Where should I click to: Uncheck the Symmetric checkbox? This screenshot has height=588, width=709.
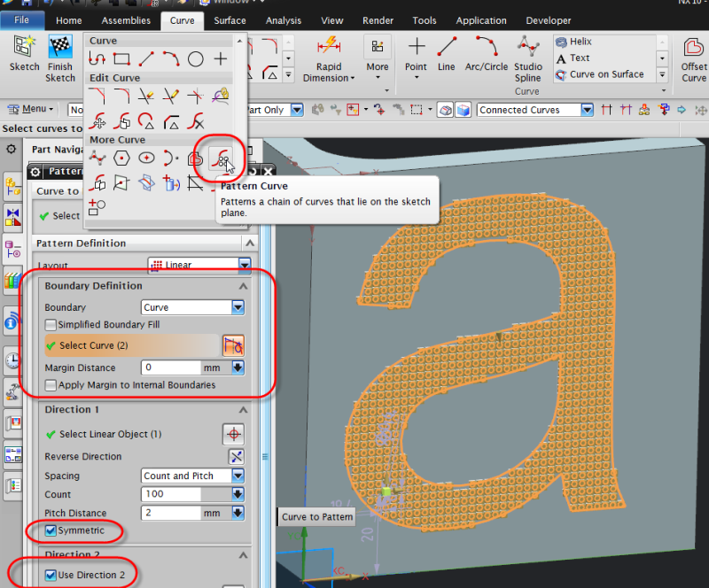(51, 530)
